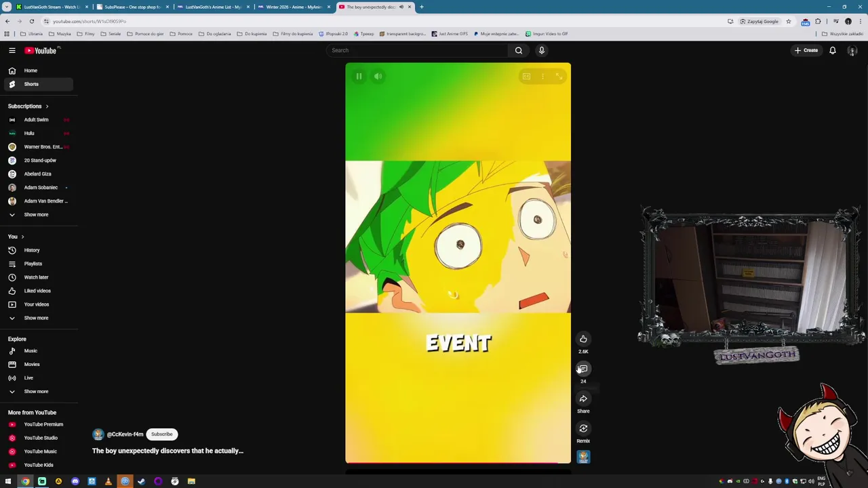This screenshot has width=868, height=488.
Task: Open Live under Explore
Action: point(37,378)
